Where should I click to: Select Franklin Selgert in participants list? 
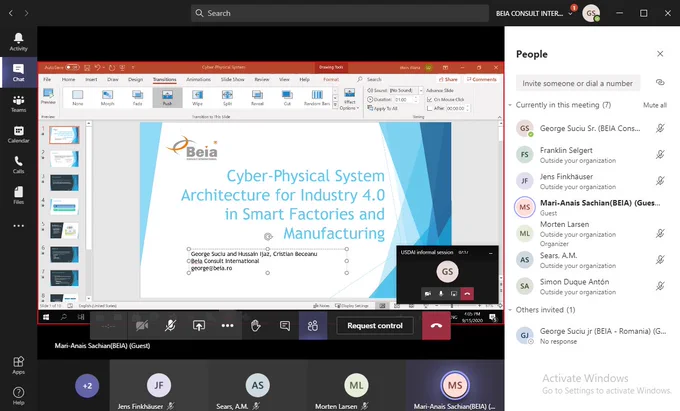point(591,155)
